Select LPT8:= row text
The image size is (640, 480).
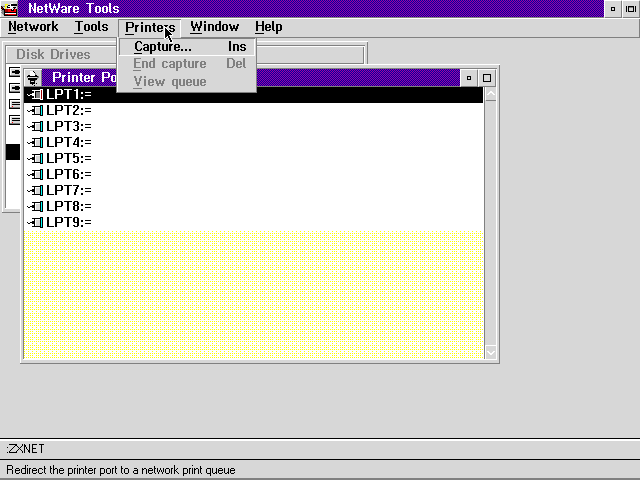click(x=69, y=207)
